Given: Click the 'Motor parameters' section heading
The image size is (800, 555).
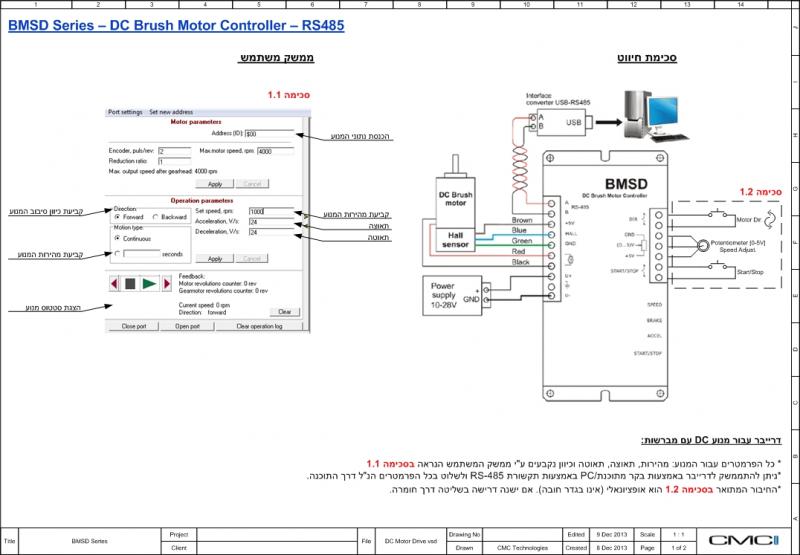Looking at the screenshot, I should click(x=196, y=122).
